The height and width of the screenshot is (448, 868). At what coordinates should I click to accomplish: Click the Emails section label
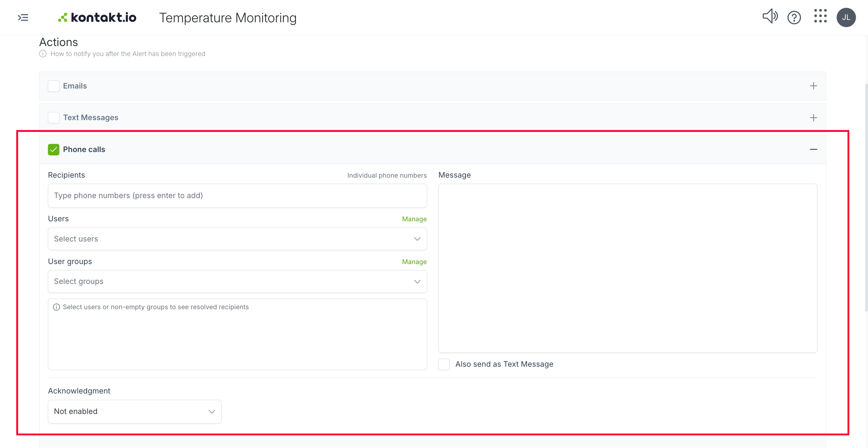coord(75,86)
